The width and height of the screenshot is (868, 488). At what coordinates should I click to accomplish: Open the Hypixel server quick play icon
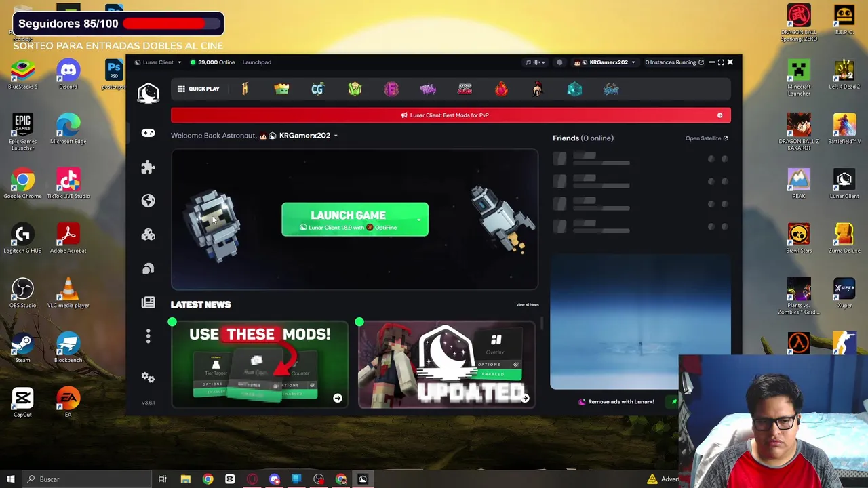point(245,89)
